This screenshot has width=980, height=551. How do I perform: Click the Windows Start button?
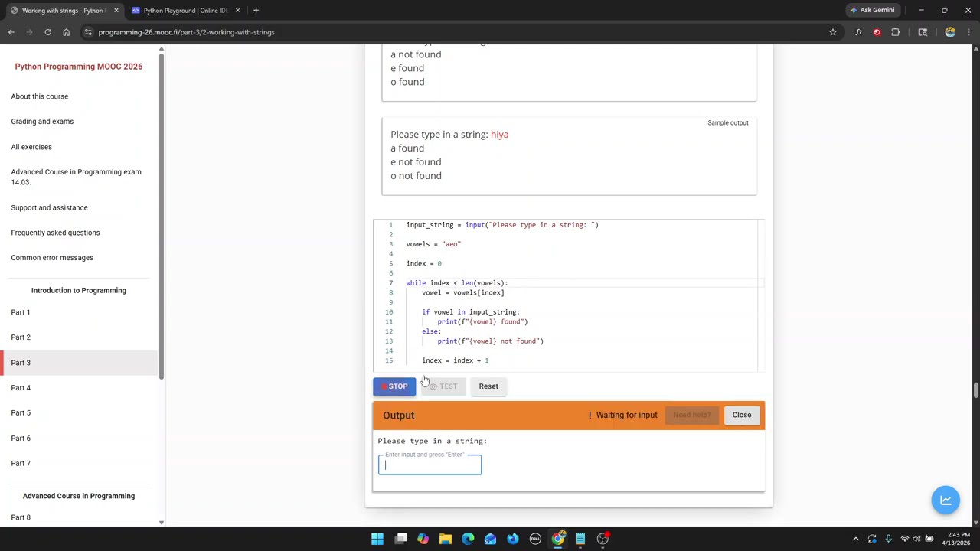tap(377, 539)
